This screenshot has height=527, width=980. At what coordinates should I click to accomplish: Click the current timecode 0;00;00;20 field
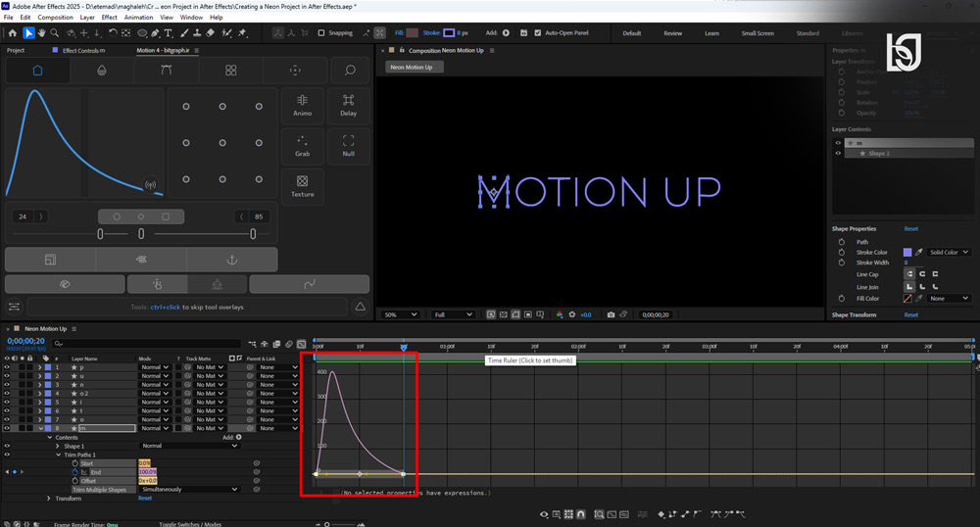[x=25, y=341]
